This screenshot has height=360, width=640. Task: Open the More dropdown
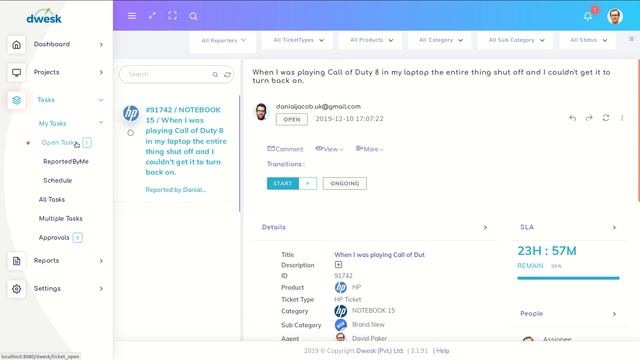[x=369, y=149]
